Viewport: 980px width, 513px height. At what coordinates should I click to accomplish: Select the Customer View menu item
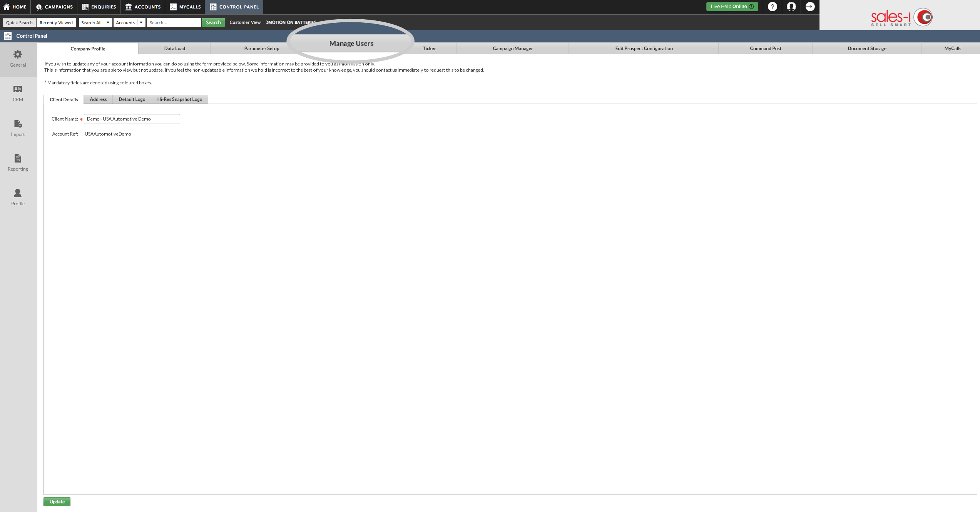[245, 22]
